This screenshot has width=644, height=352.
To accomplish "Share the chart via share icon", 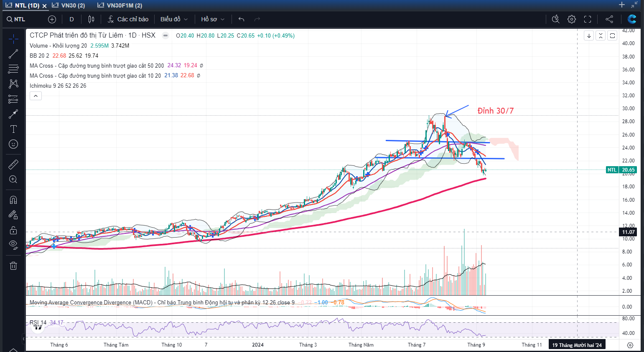I will click(x=609, y=19).
